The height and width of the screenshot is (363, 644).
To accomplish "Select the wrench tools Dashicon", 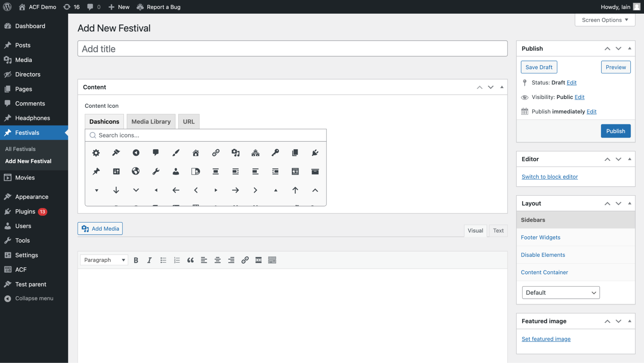I will (156, 171).
